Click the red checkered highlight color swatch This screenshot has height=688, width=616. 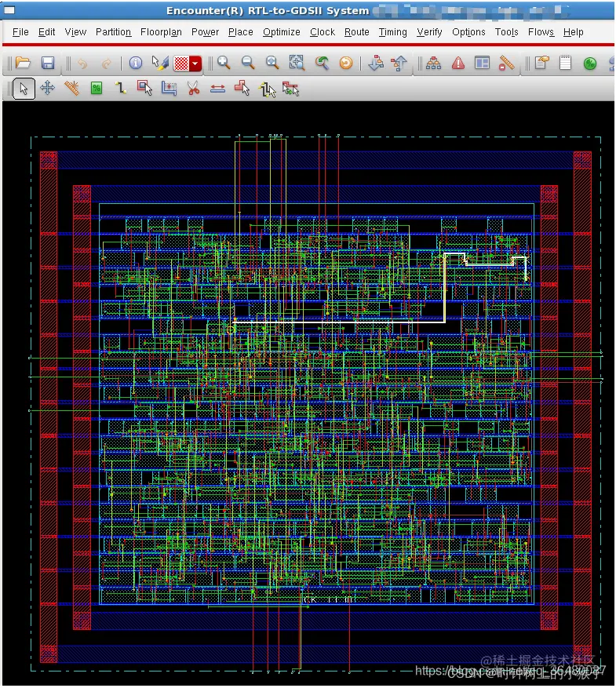(181, 64)
